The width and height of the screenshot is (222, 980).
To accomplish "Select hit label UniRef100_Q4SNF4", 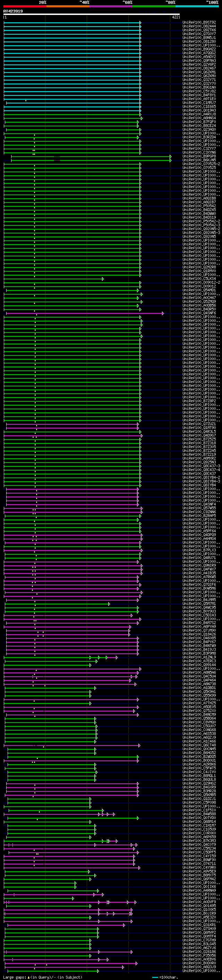I will [x=199, y=504].
